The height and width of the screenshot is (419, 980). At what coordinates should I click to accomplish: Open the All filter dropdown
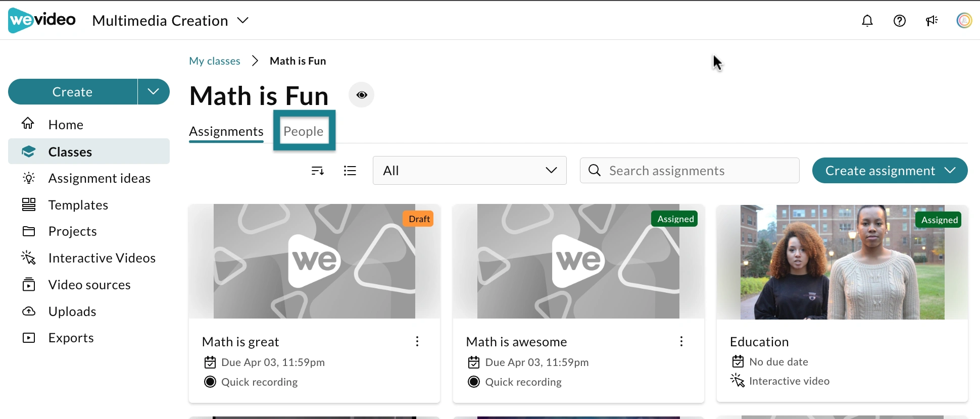pos(470,171)
